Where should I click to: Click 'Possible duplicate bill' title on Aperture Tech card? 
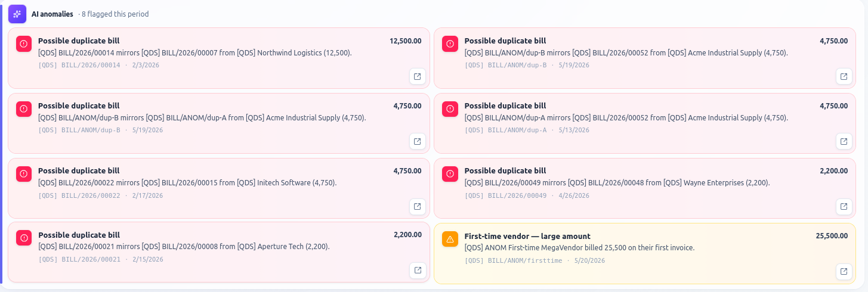(x=79, y=235)
